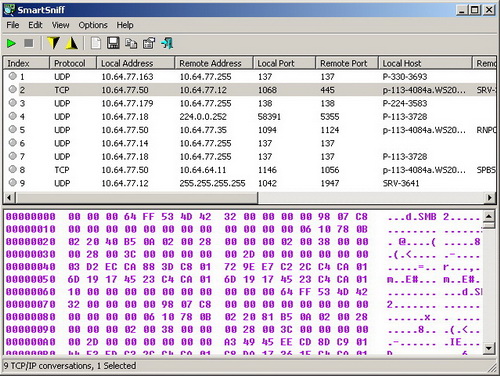500x376 pixels.
Task: Click the status circle icon of row 7
Action: (13, 156)
